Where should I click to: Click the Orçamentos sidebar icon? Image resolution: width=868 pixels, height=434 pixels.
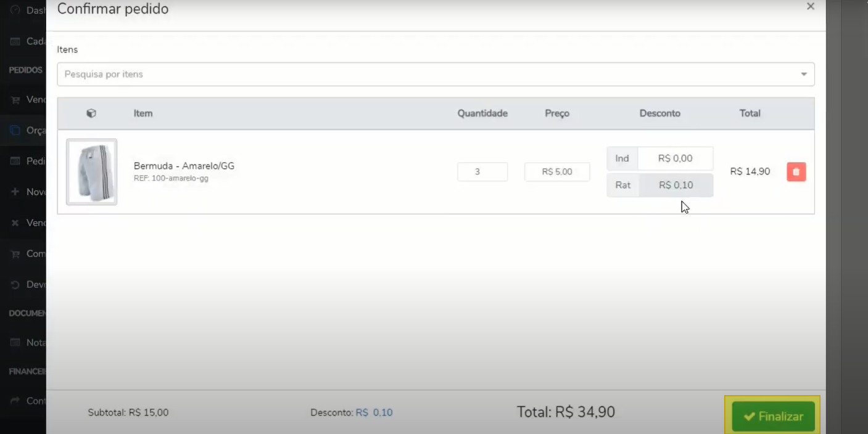[x=15, y=130]
